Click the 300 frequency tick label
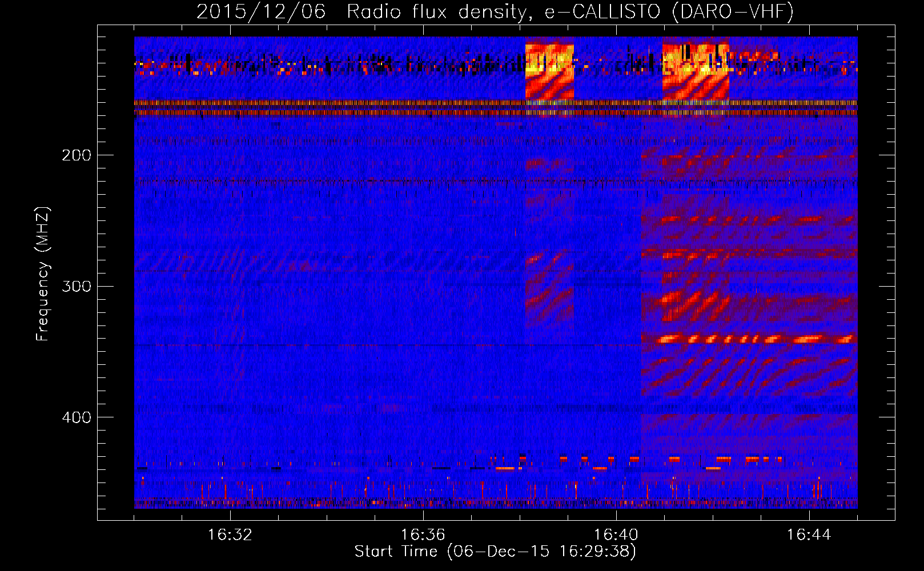The height and width of the screenshot is (571, 924). coord(77,286)
